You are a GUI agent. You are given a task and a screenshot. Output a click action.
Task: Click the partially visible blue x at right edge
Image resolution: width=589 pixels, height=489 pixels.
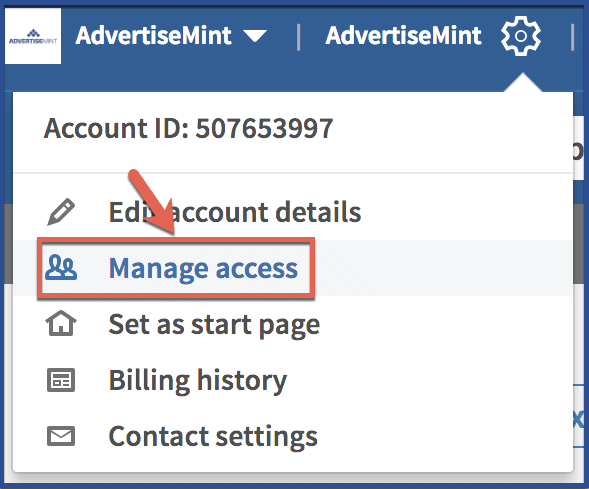point(578,420)
